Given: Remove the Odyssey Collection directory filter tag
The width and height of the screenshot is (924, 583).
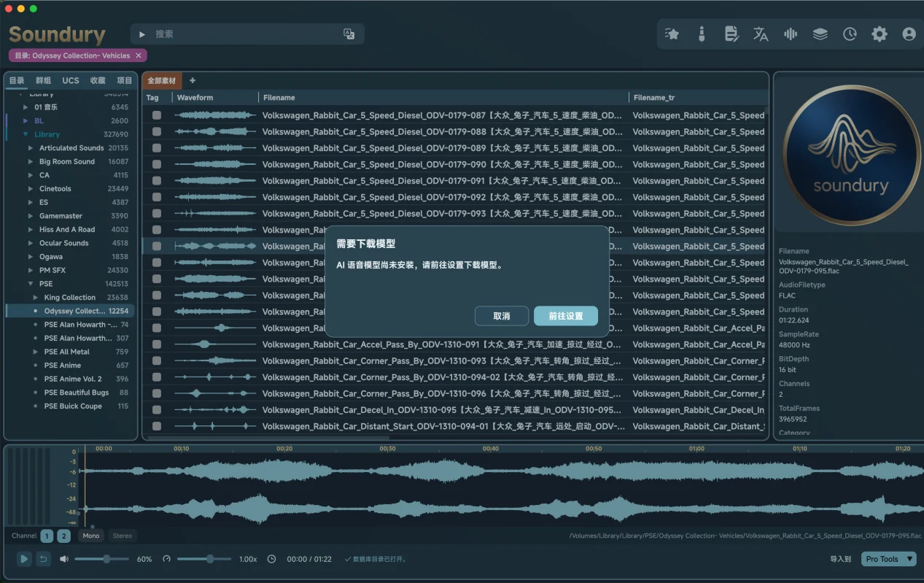Looking at the screenshot, I should 139,55.
